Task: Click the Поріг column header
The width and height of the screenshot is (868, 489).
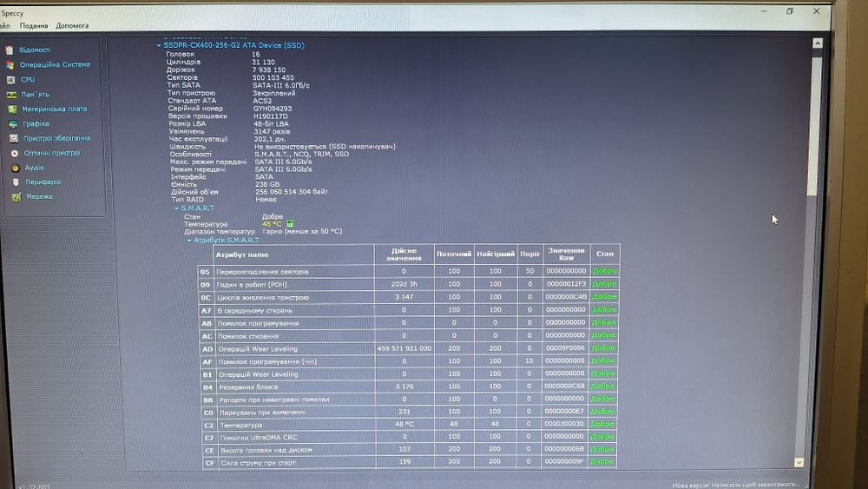Action: [x=529, y=254]
